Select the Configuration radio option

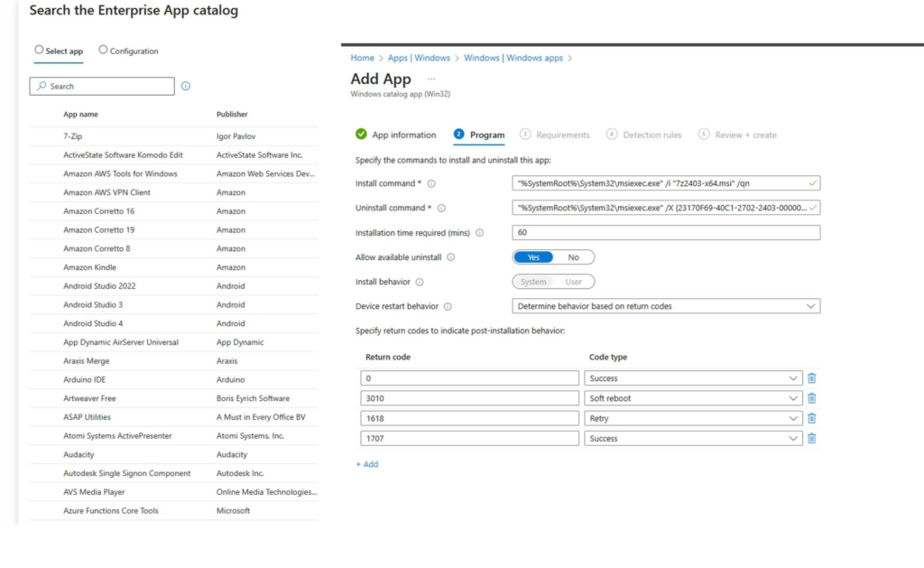point(103,51)
